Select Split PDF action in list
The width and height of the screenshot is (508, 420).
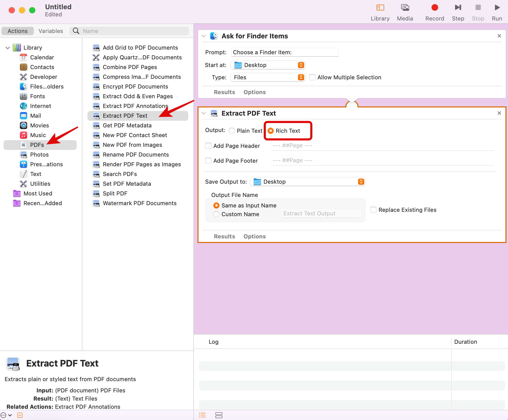(115, 193)
